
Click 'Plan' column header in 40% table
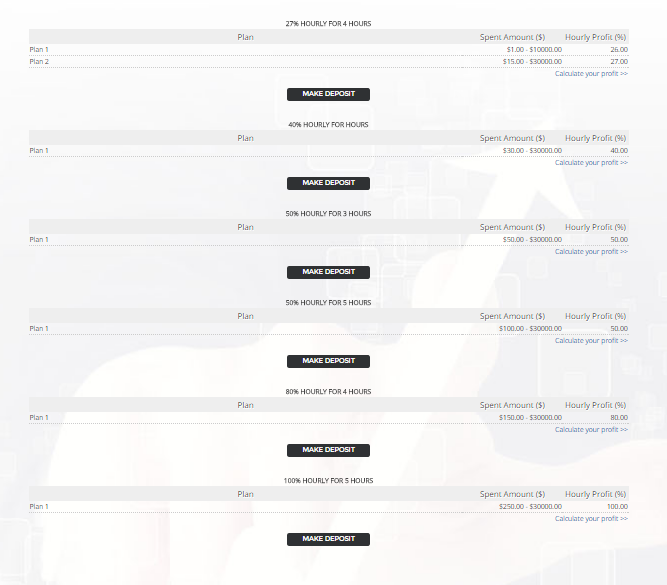pyautogui.click(x=245, y=138)
